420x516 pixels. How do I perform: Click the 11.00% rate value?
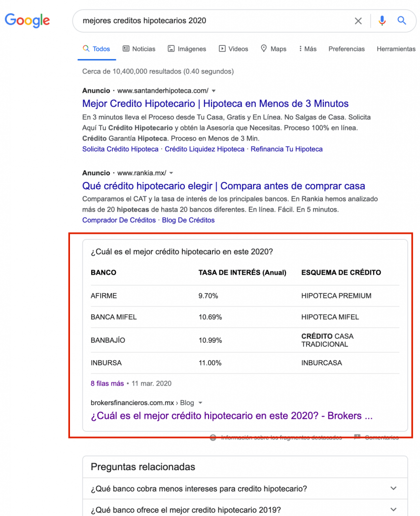coord(210,363)
